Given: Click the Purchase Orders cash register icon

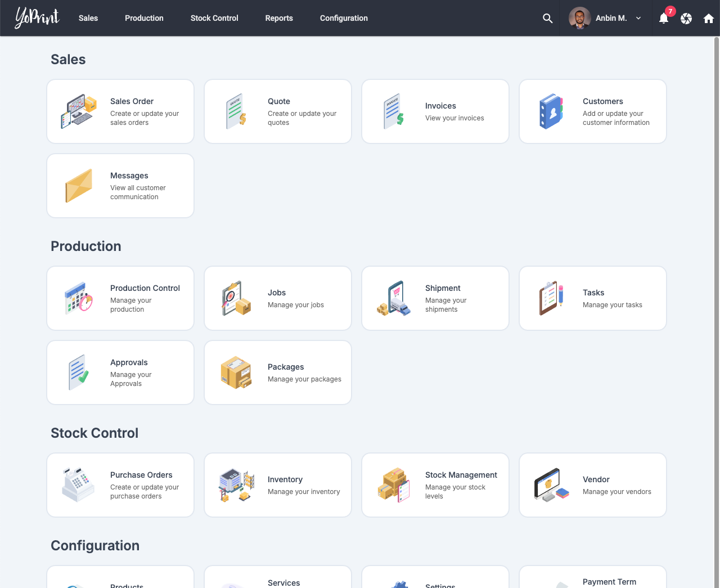Looking at the screenshot, I should click(79, 485).
